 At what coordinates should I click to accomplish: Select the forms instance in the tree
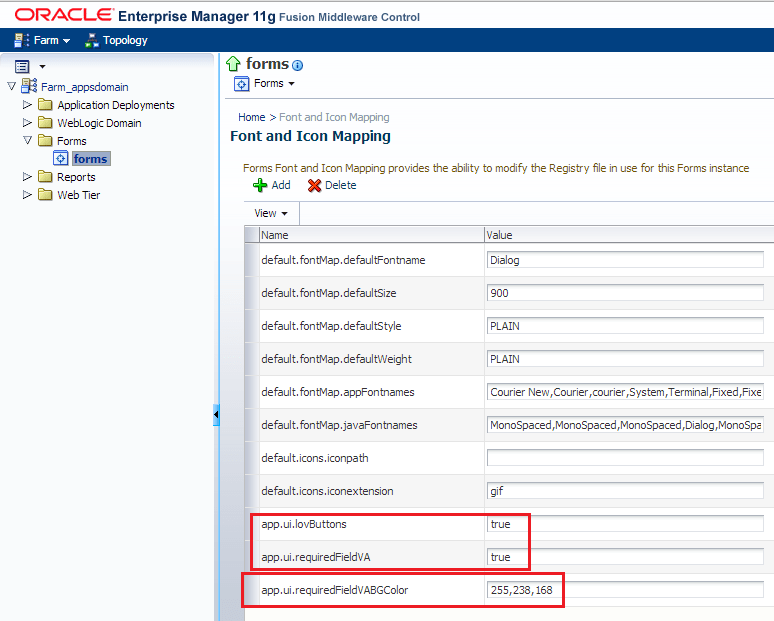point(91,158)
